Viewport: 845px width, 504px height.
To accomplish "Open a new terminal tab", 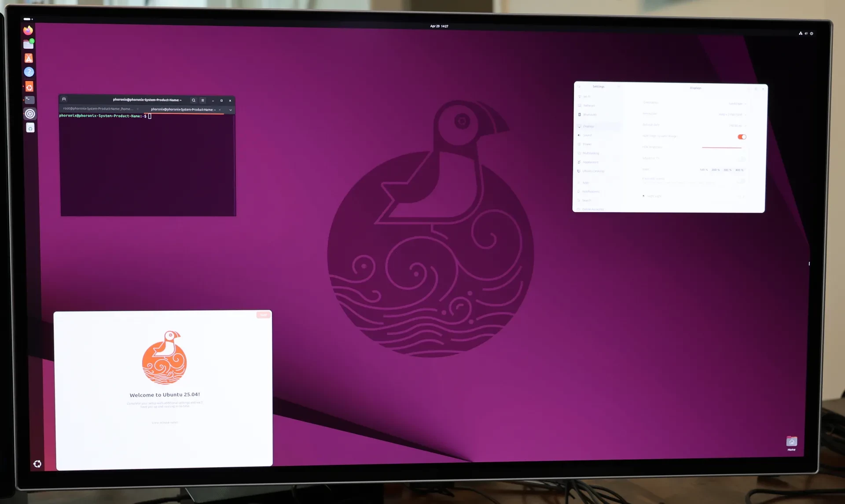I will click(64, 99).
